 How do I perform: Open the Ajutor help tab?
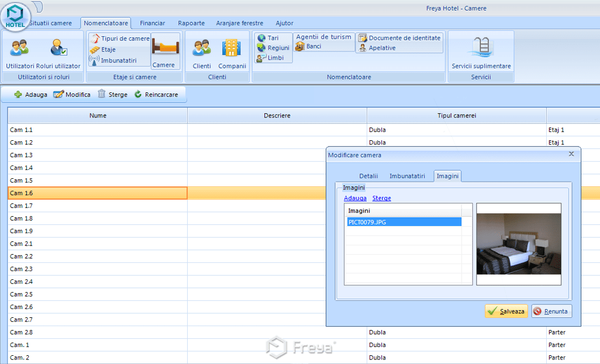pyautogui.click(x=284, y=23)
